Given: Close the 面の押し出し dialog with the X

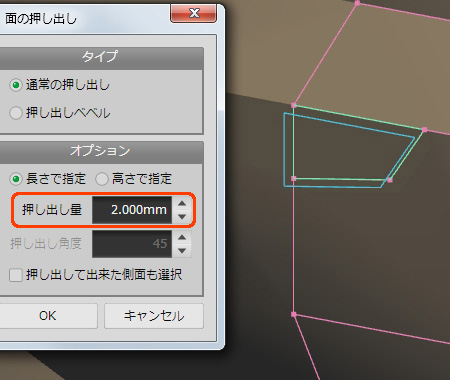Looking at the screenshot, I should point(194,13).
